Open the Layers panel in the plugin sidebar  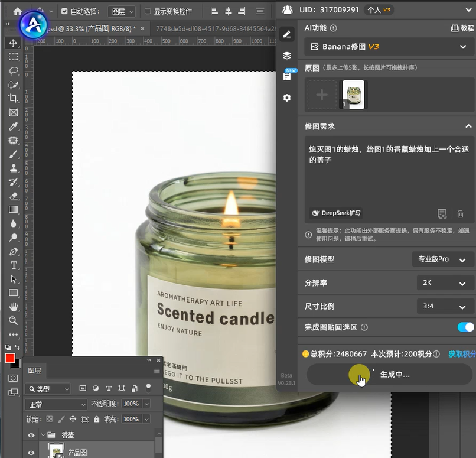click(x=287, y=55)
